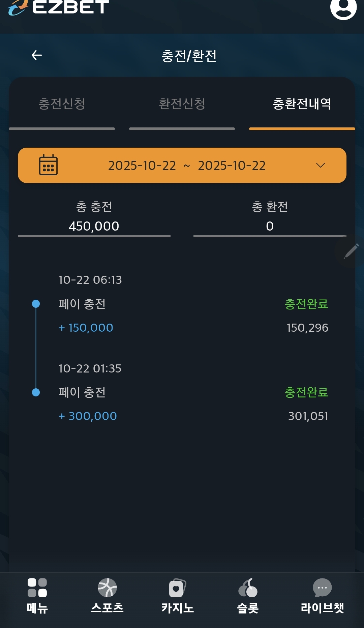Open the 카지노 cards icon
Screen dimensions: 364x628
pyautogui.click(x=177, y=588)
